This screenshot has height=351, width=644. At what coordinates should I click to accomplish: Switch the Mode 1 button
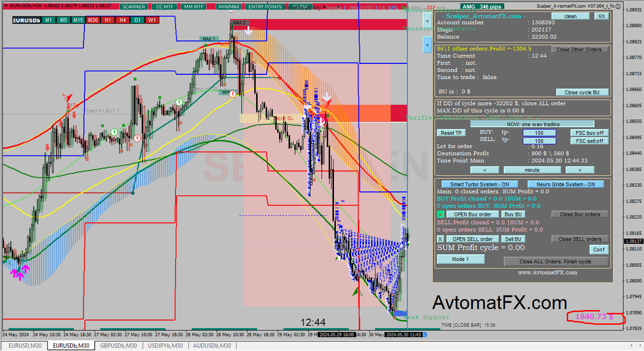click(461, 259)
